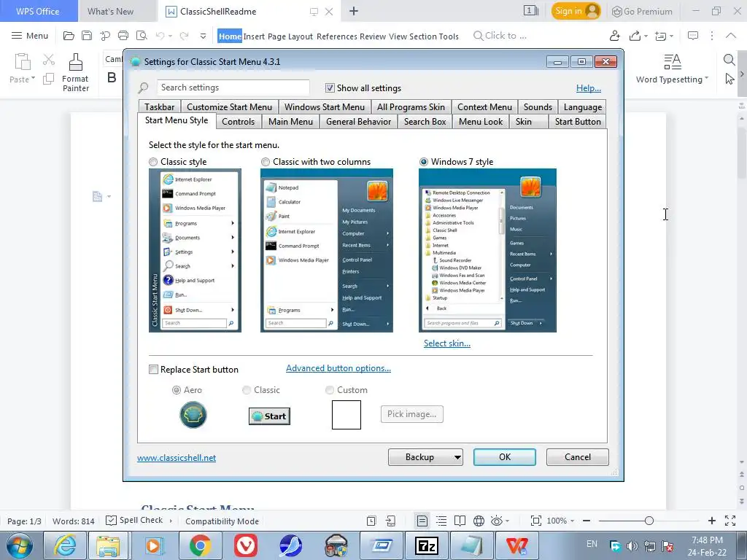Click the Windows Start orb
747x560 pixels.
(x=20, y=545)
